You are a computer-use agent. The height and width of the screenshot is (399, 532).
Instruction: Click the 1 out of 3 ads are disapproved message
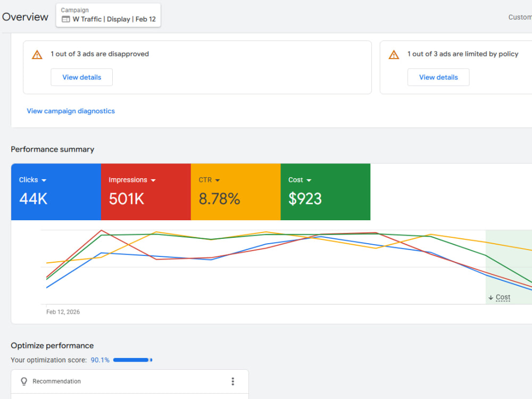[x=100, y=54]
